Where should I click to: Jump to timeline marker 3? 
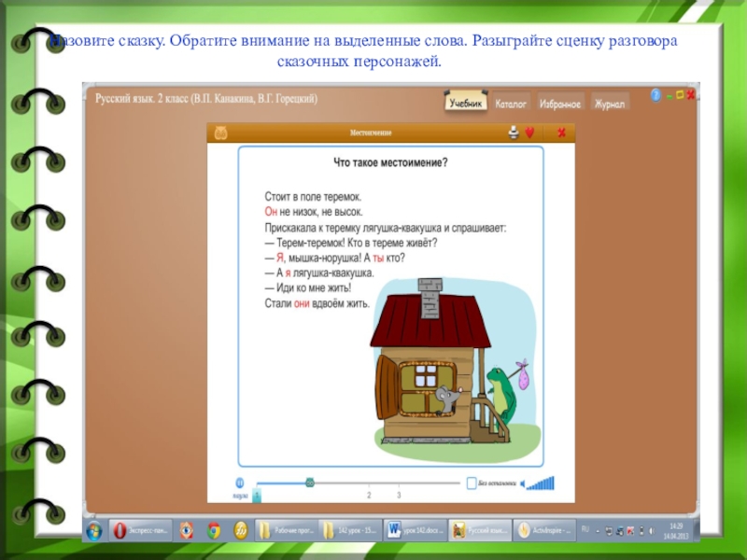pos(399,496)
